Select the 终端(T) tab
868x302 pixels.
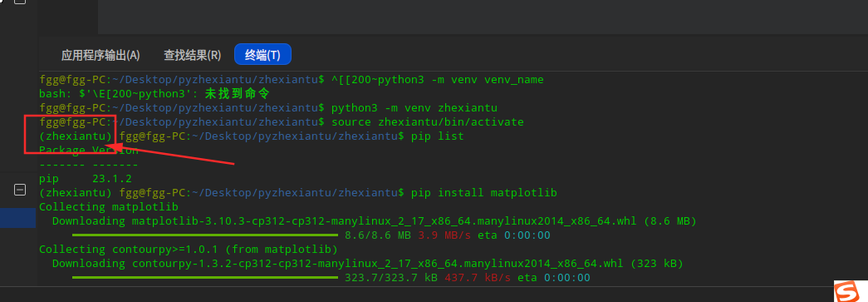coord(262,54)
